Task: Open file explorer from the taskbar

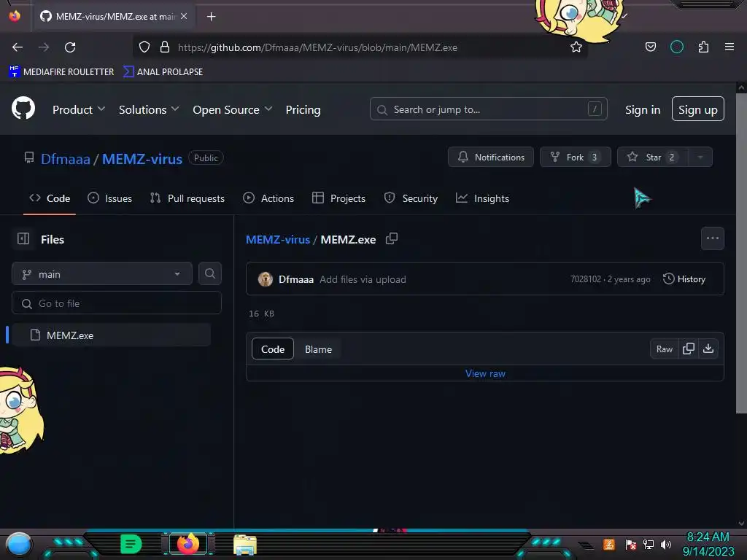Action: click(x=245, y=545)
